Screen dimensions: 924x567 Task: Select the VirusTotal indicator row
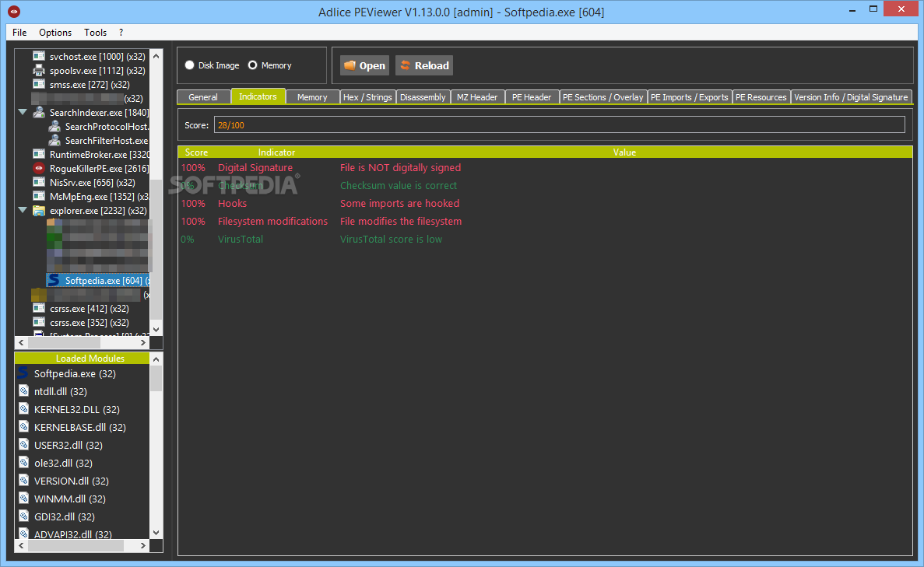(545, 239)
